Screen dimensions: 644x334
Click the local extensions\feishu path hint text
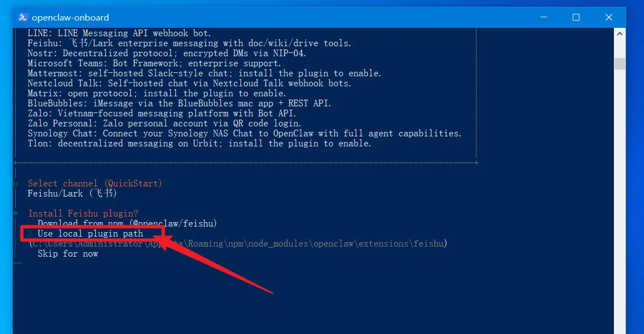tap(238, 244)
